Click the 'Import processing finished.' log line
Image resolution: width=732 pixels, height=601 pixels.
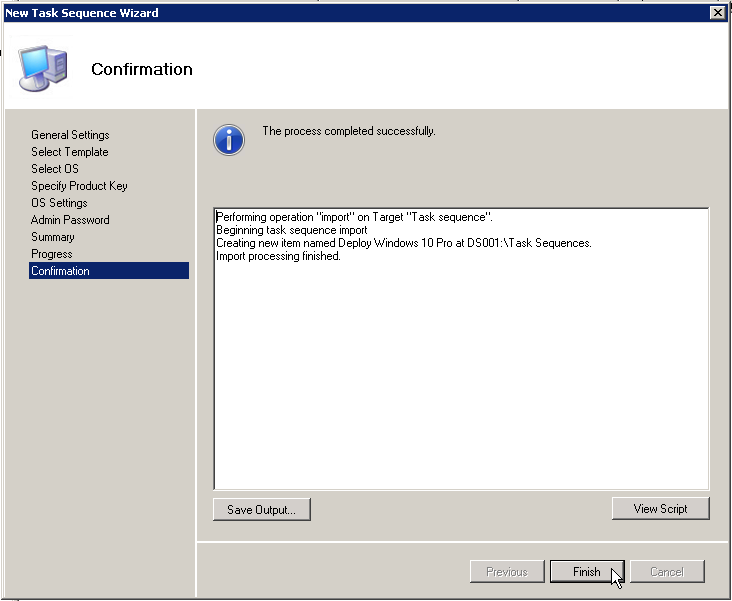(279, 256)
